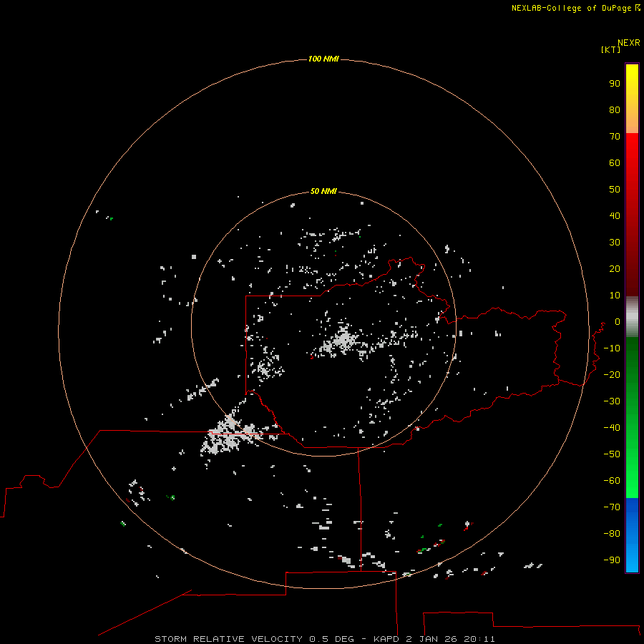Click the 60 knot scale label
This screenshot has width=644, height=644.
615,162
